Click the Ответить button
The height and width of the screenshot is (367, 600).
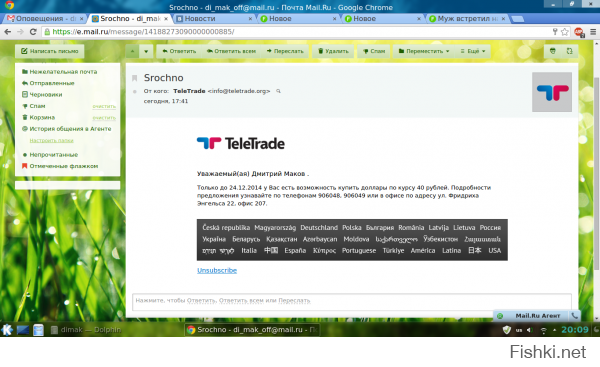click(179, 51)
